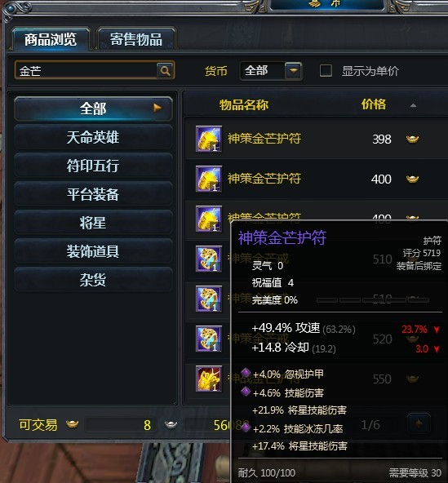Click the search magnifier icon
This screenshot has width=448, height=483.
click(165, 70)
